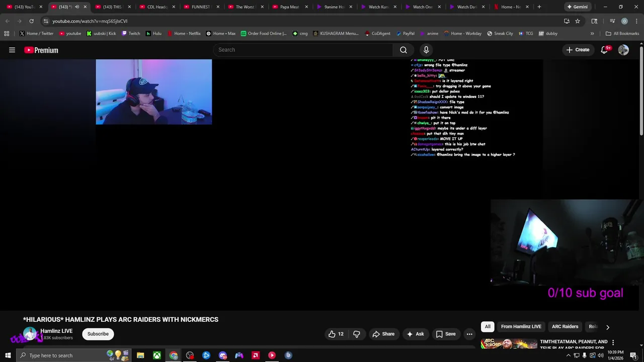Focus the YouTube search field
This screenshot has height=362, width=644.
coord(303,50)
